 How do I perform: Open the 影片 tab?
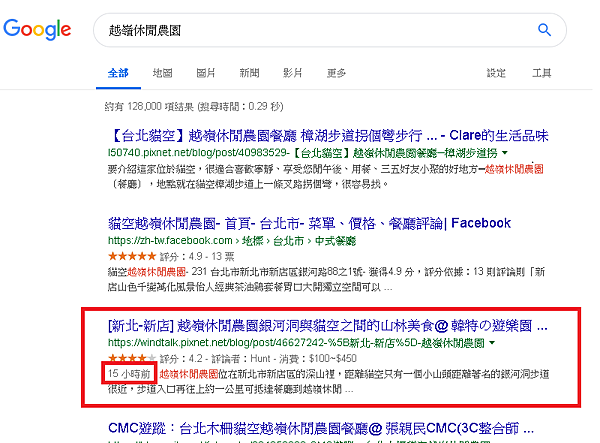(293, 73)
